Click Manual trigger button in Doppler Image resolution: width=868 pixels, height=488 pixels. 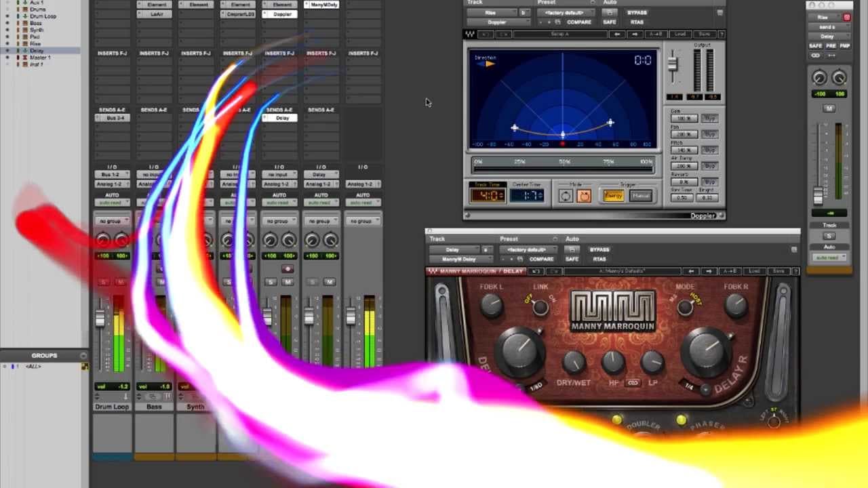[x=639, y=196]
